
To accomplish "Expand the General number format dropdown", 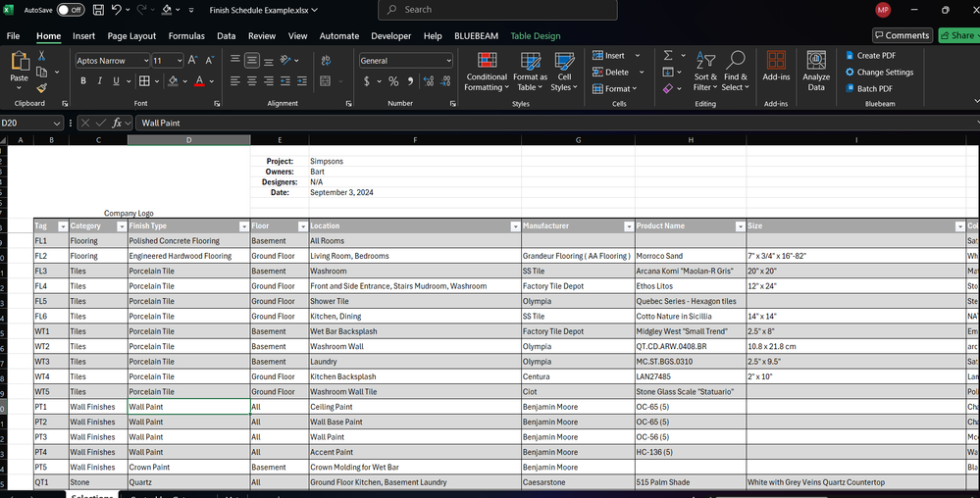I will tap(448, 61).
